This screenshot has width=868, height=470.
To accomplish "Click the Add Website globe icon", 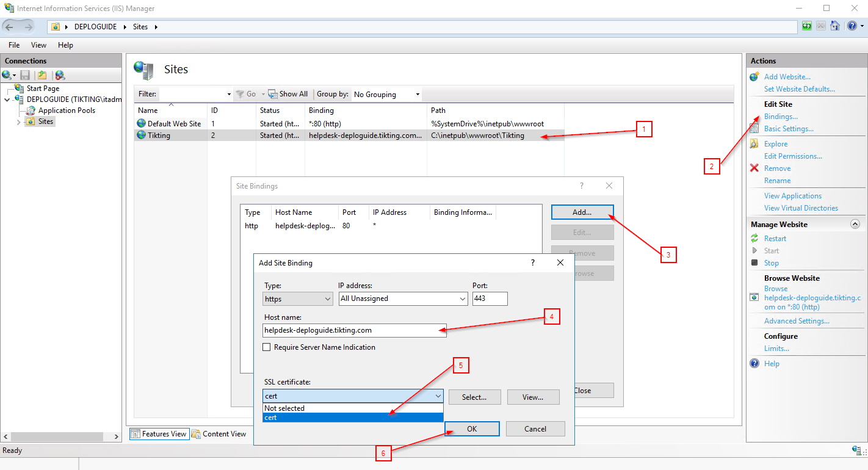I will coord(754,77).
